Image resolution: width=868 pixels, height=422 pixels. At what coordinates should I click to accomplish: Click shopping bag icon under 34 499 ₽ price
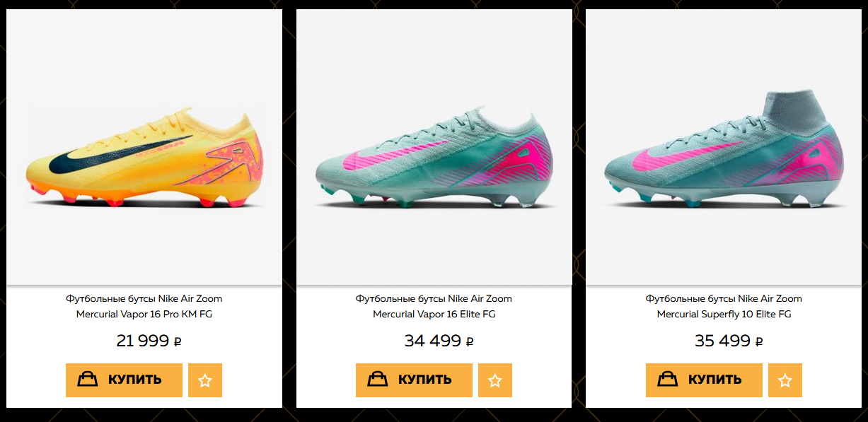pos(378,380)
